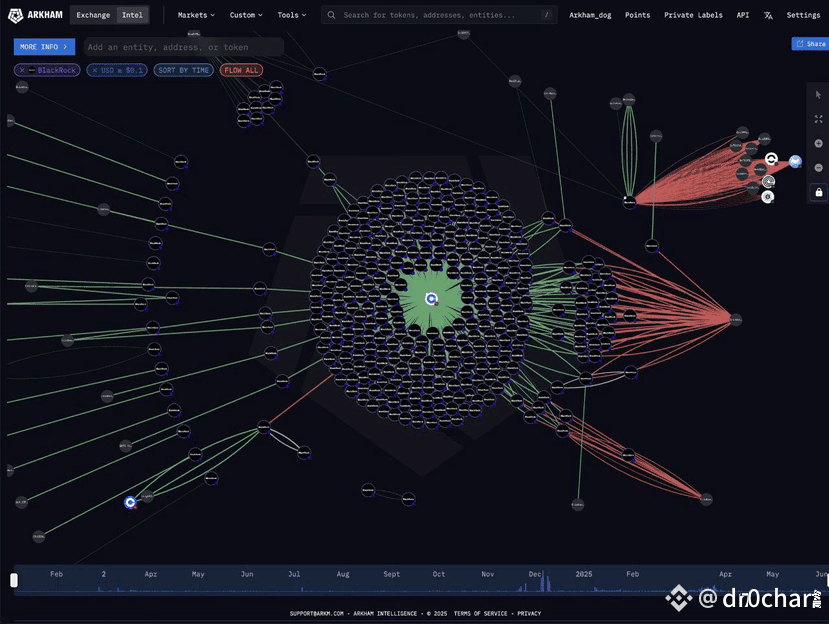829x624 pixels.
Task: Switch to the Exchange tab
Action: 93,15
